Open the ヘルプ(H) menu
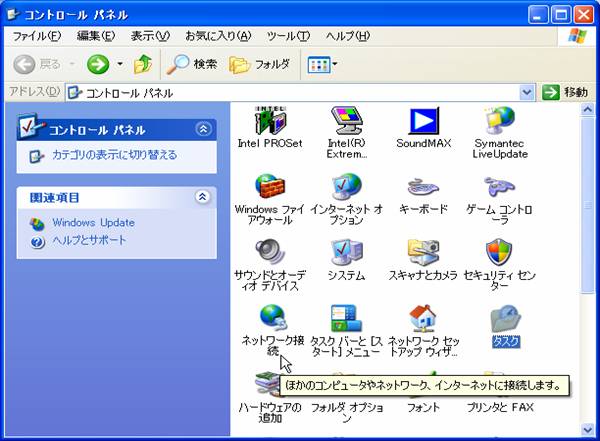The width and height of the screenshot is (600, 441). tap(347, 36)
